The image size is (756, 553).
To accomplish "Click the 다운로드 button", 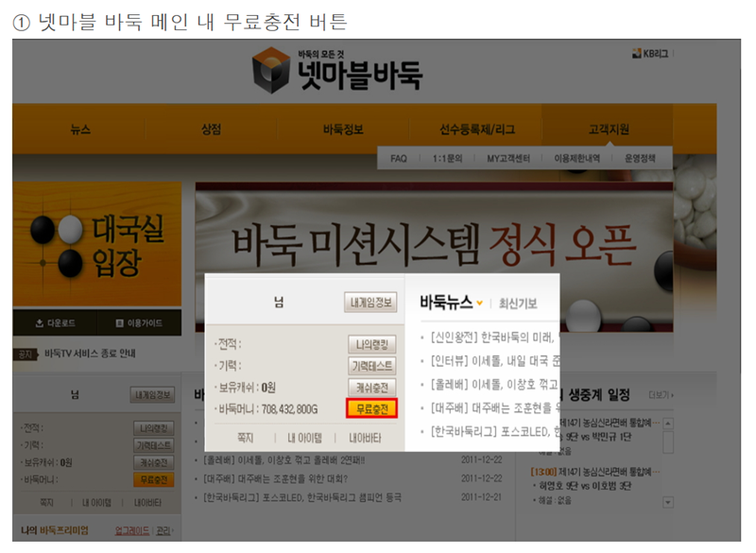I will pyautogui.click(x=55, y=323).
